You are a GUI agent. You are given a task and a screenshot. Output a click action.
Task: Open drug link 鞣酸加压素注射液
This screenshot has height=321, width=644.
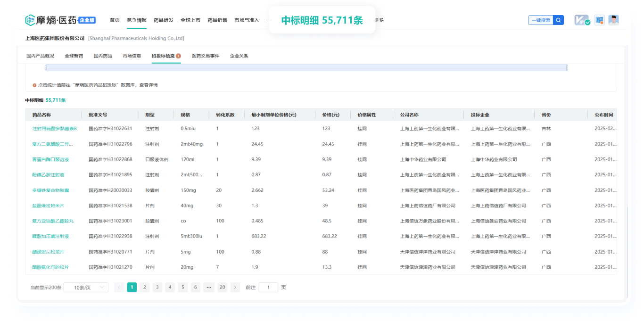[x=50, y=236]
